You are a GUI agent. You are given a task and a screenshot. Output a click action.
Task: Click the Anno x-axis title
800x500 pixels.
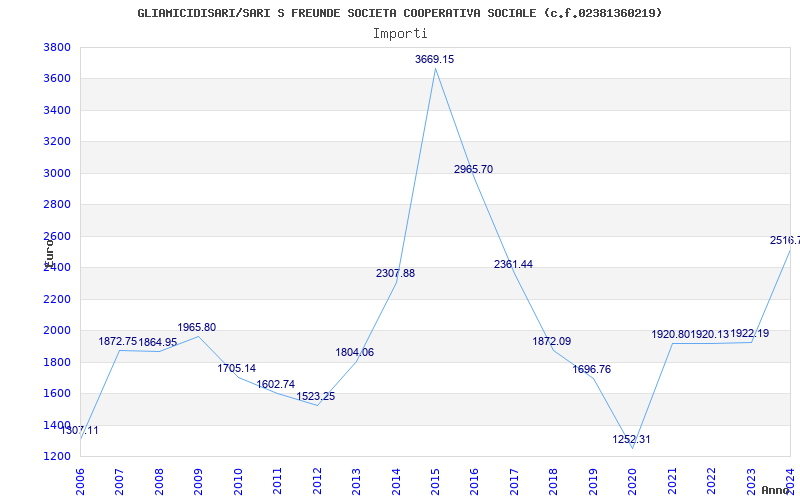[776, 490]
